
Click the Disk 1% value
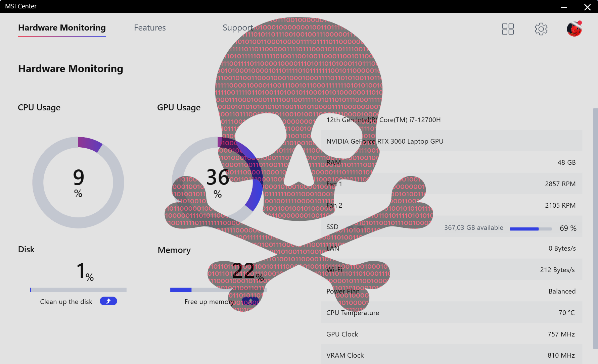coord(85,271)
